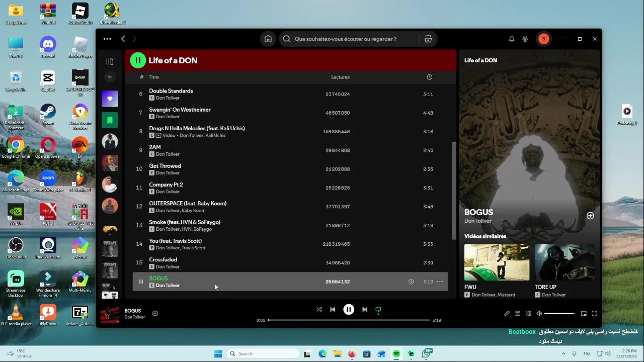644x362 pixels.
Task: Open the Windows Start menu
Action: 218,354
